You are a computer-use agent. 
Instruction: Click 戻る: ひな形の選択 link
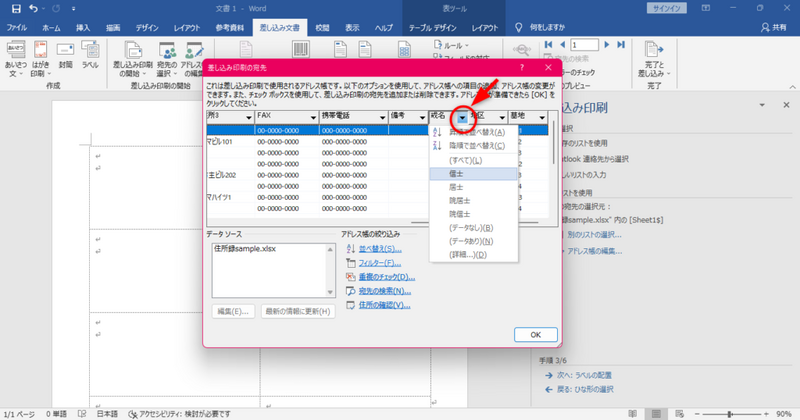coord(585,389)
